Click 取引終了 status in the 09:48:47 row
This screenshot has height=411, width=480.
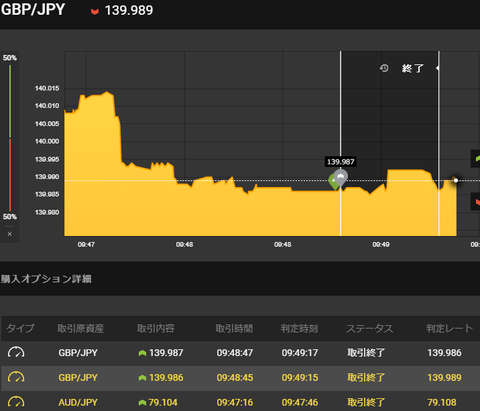[x=366, y=353]
